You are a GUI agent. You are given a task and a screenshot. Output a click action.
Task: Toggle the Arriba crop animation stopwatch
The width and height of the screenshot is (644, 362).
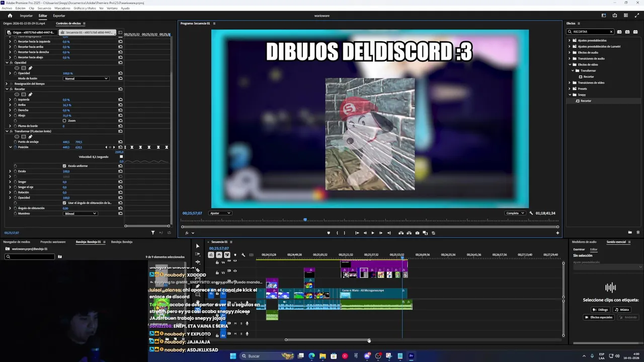pyautogui.click(x=15, y=105)
